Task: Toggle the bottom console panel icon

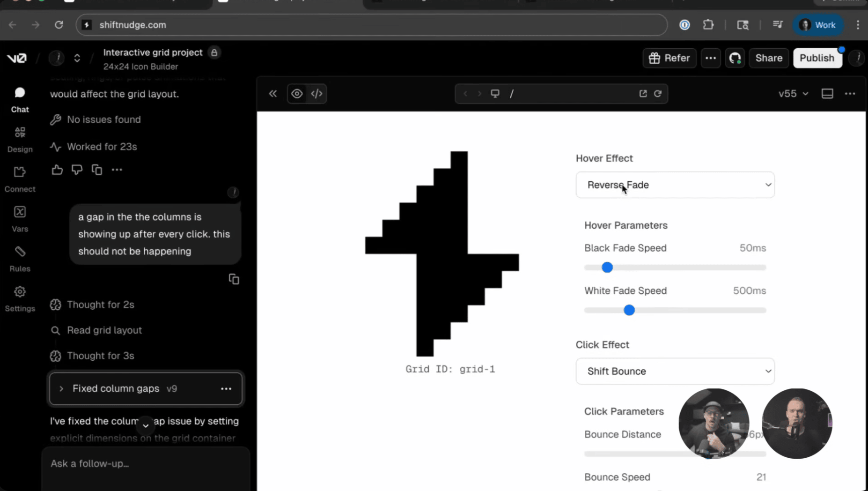Action: point(827,94)
